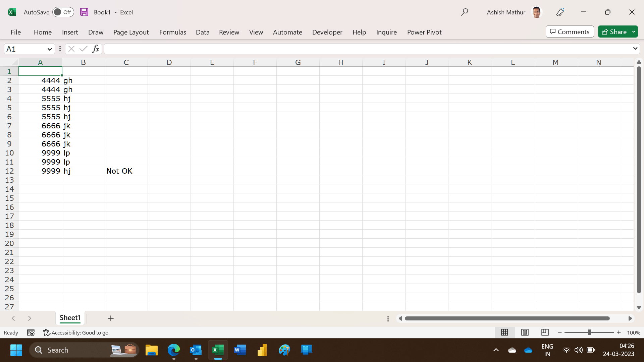Select column C header
Viewport: 644px width, 362px height.
point(126,62)
